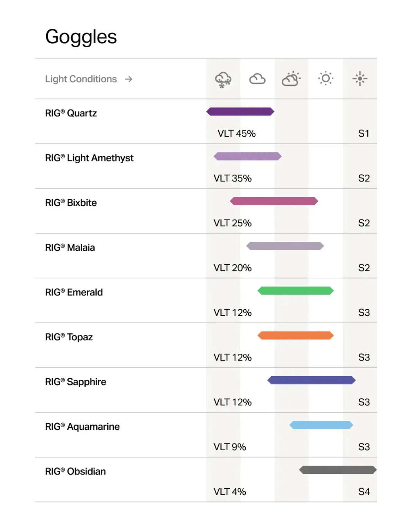Screen dimensions: 420x519
Task: Click the pink Bixbite range bar
Action: pyautogui.click(x=274, y=201)
